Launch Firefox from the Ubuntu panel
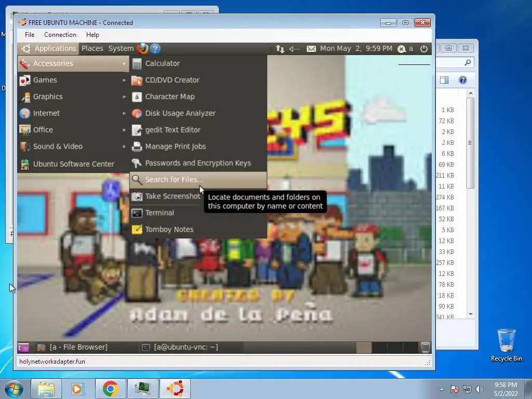This screenshot has height=399, width=532. pyautogui.click(x=142, y=48)
